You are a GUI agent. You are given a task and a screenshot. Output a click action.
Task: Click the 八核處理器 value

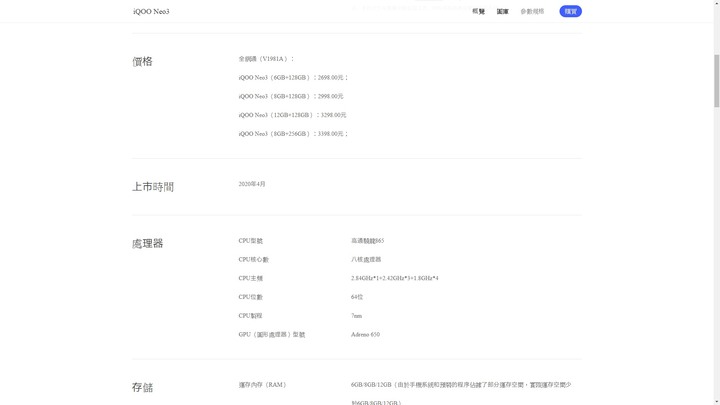[366, 259]
